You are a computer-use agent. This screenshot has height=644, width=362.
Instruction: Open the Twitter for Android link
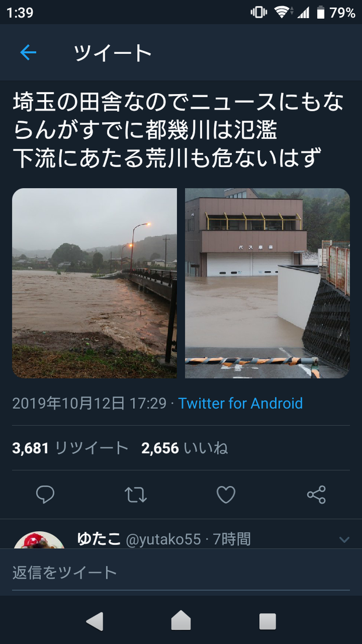pos(241,403)
